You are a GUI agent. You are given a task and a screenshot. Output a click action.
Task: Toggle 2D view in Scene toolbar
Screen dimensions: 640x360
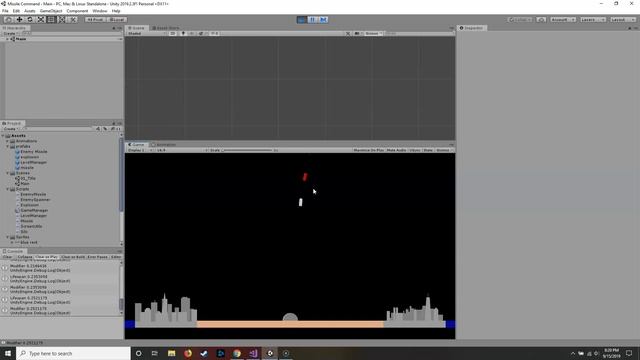coord(173,33)
